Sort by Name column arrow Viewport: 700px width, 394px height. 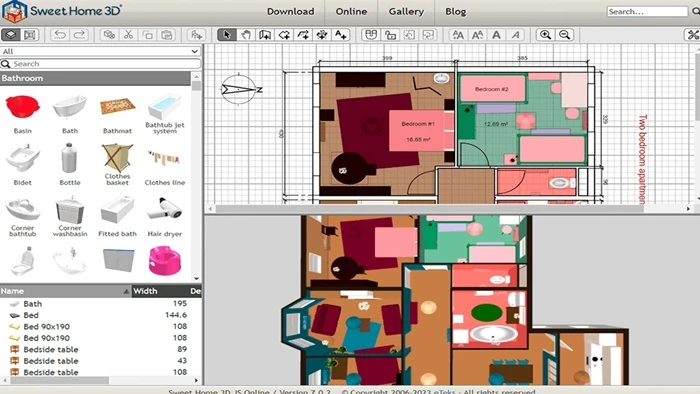coord(126,291)
